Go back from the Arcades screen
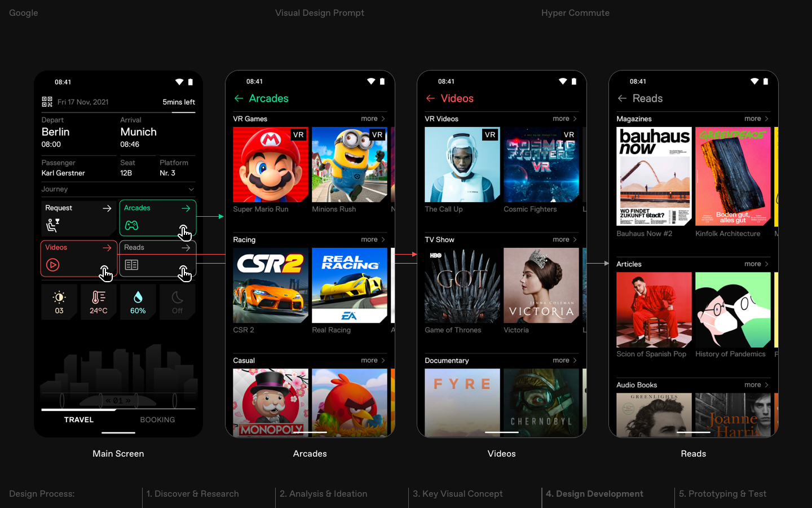Screen dimensions: 812x508 pos(239,98)
